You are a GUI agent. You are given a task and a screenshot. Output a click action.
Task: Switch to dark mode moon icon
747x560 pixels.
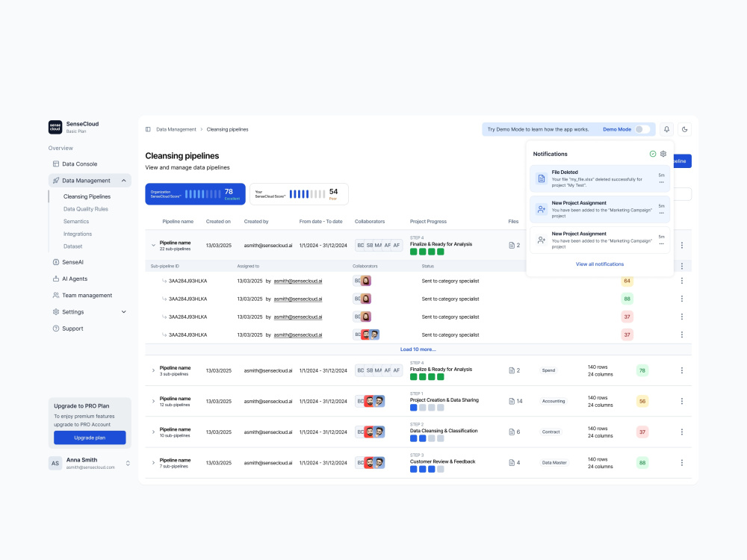(684, 129)
